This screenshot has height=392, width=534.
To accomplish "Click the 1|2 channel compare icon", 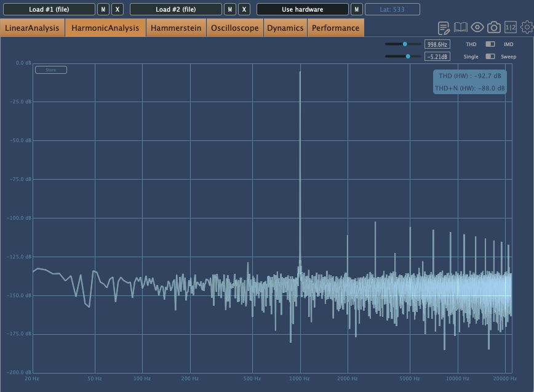I will (x=510, y=27).
